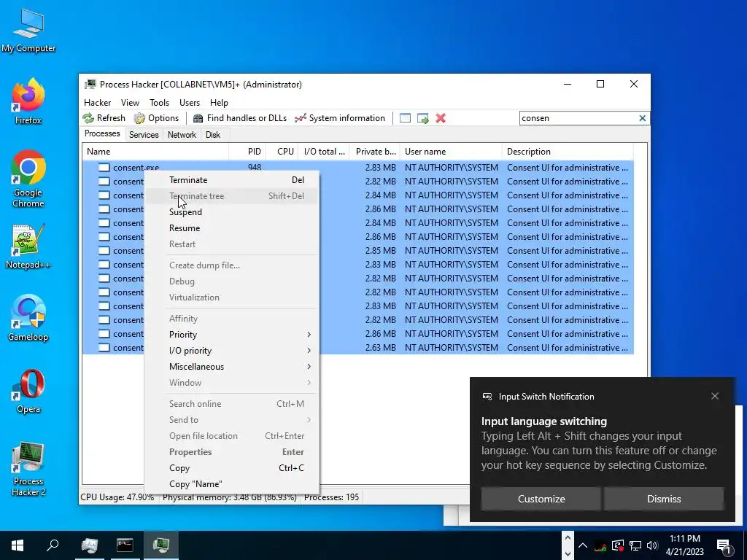Click the CPU Usage status entry

[x=117, y=497]
